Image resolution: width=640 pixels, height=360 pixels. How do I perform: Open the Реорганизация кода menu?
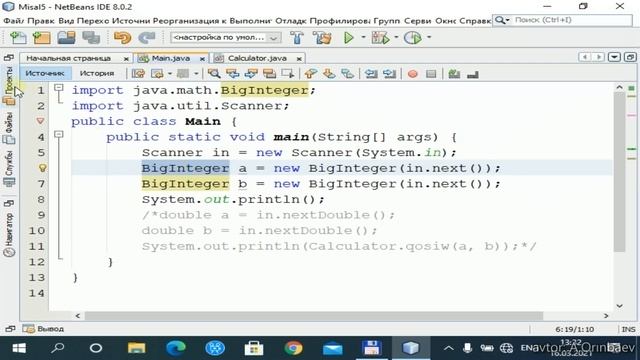(189, 20)
